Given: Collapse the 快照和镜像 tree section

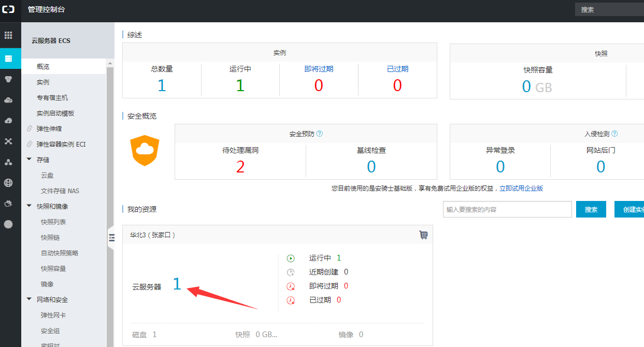Looking at the screenshot, I should [x=29, y=206].
